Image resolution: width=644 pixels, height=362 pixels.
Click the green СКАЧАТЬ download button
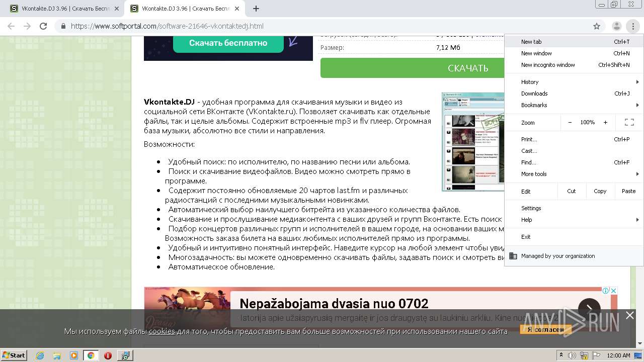tap(413, 68)
